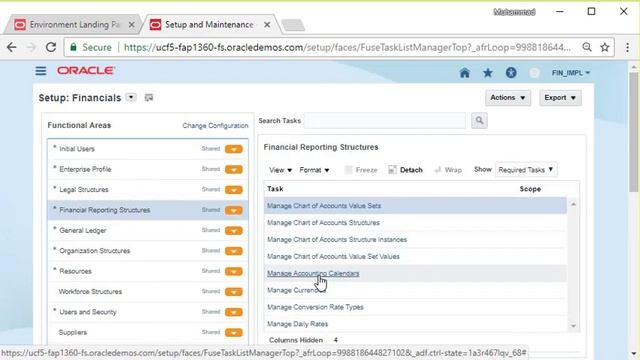Bookmark page with Chrome star icon
This screenshot has width=640, height=360.
pyautogui.click(x=604, y=47)
